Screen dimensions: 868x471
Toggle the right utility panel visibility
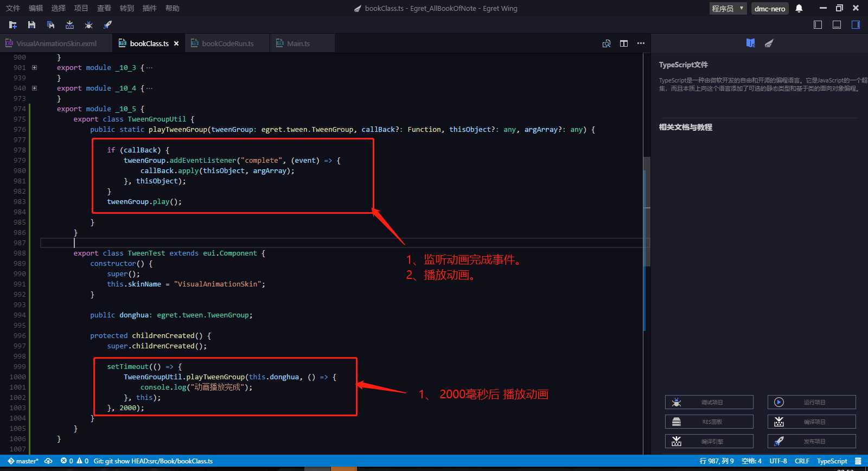point(856,25)
